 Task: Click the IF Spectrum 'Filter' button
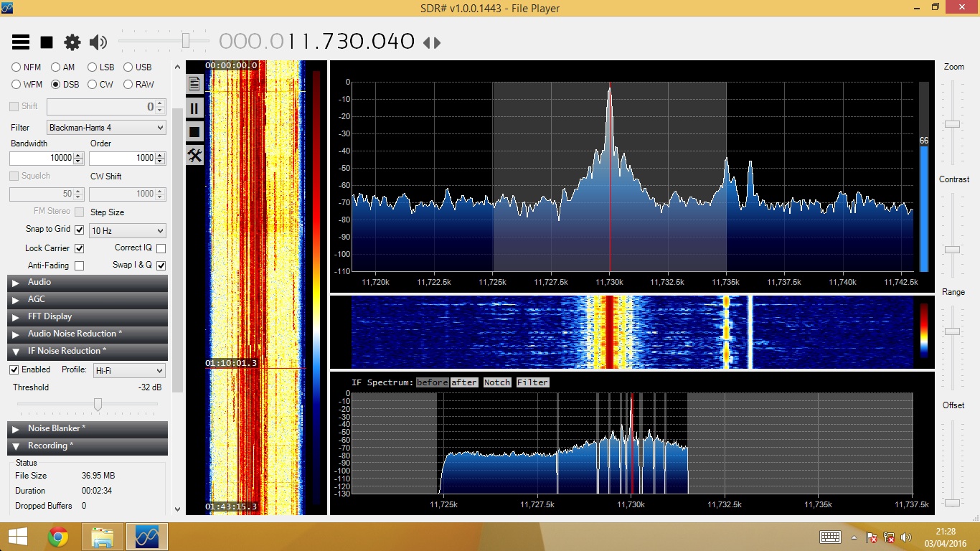tap(532, 382)
